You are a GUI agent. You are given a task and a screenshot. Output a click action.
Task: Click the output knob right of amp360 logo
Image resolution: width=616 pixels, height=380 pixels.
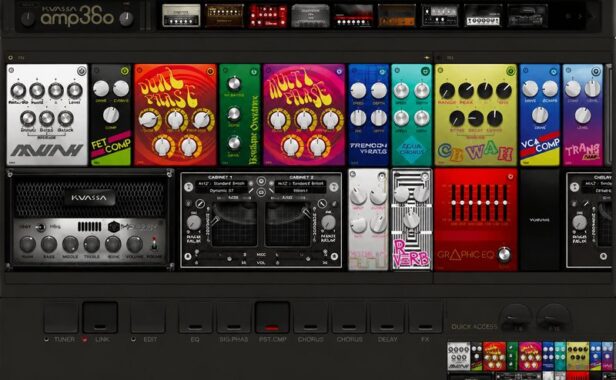(x=126, y=18)
